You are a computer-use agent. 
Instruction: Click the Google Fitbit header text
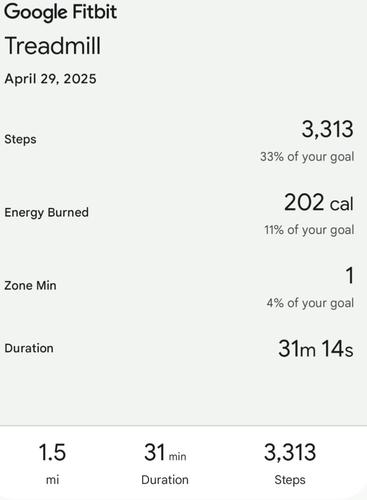point(60,12)
